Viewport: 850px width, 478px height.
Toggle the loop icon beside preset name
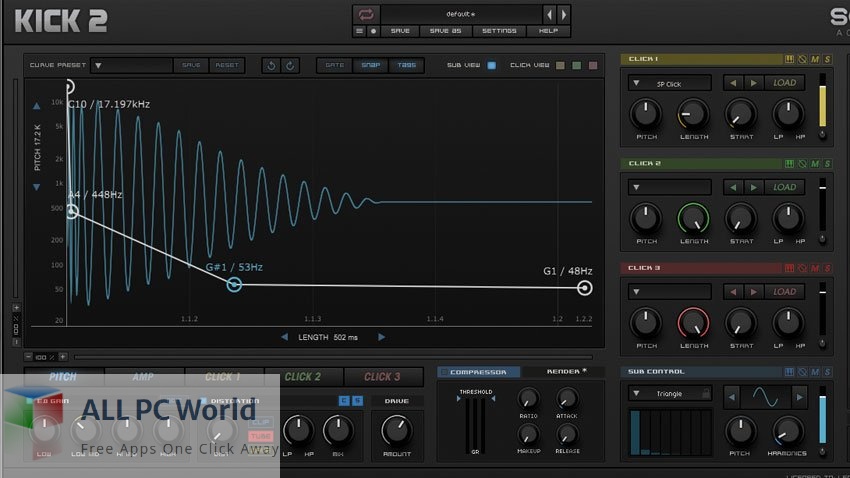pyautogui.click(x=366, y=14)
